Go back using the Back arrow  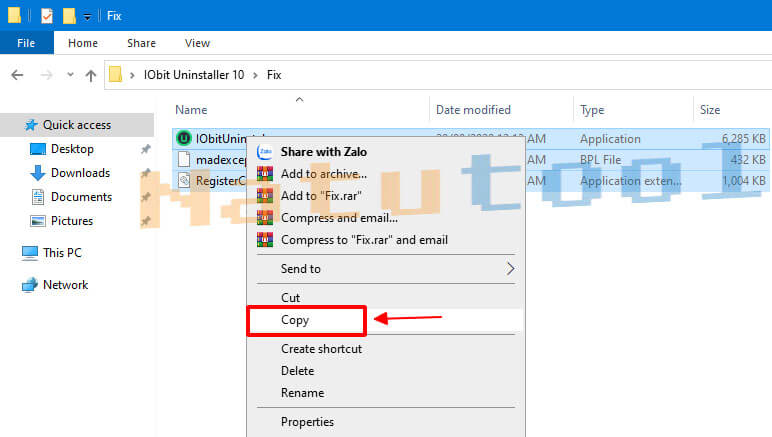17,75
